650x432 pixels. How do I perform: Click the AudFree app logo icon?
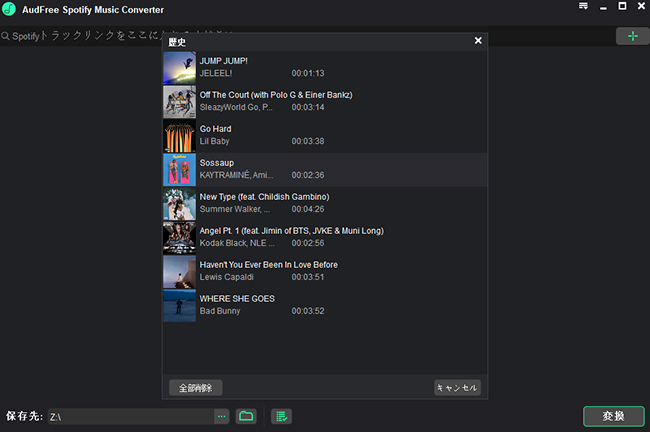(x=9, y=9)
